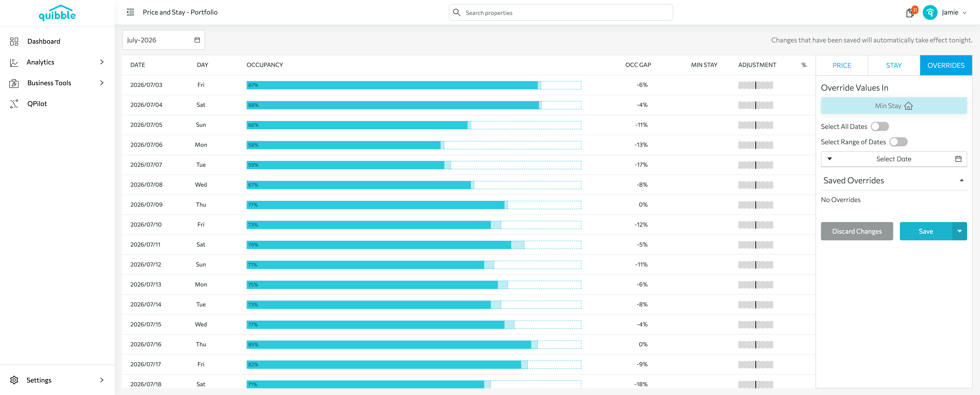This screenshot has height=395, width=980.
Task: Switch to the PRICE tab
Action: point(842,65)
